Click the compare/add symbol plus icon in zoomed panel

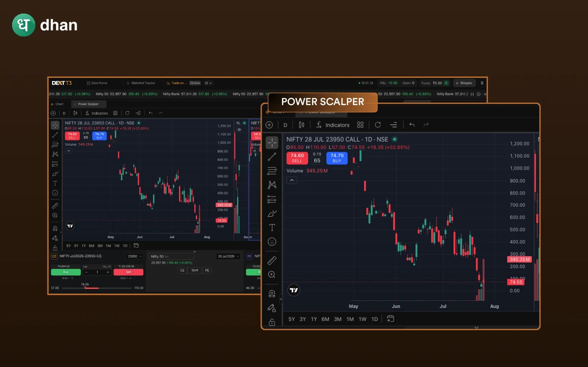coord(269,125)
